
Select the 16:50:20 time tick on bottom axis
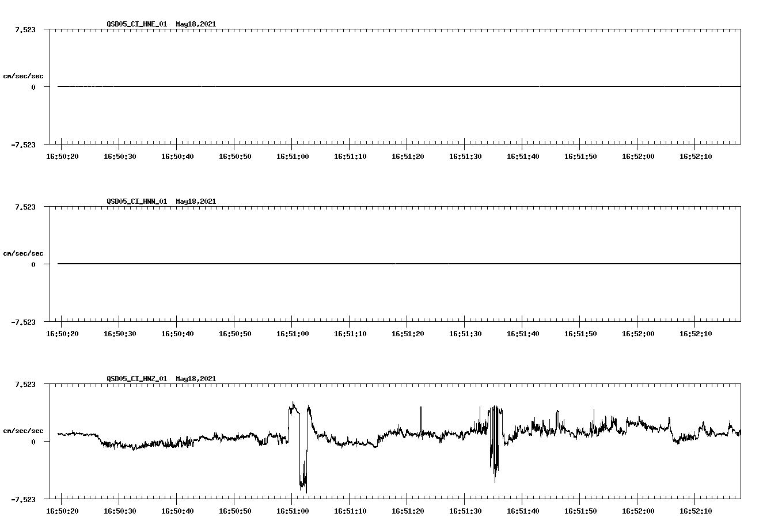(x=61, y=510)
